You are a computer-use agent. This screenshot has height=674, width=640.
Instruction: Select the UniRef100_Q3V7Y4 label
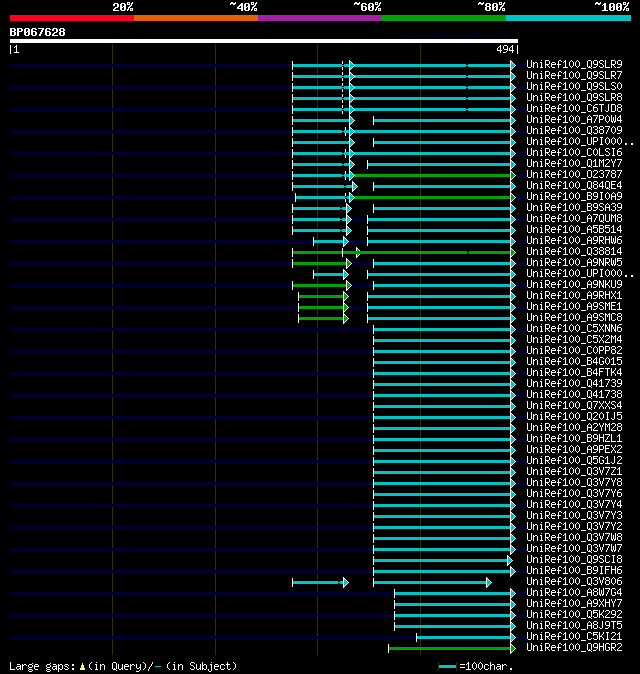(574, 505)
